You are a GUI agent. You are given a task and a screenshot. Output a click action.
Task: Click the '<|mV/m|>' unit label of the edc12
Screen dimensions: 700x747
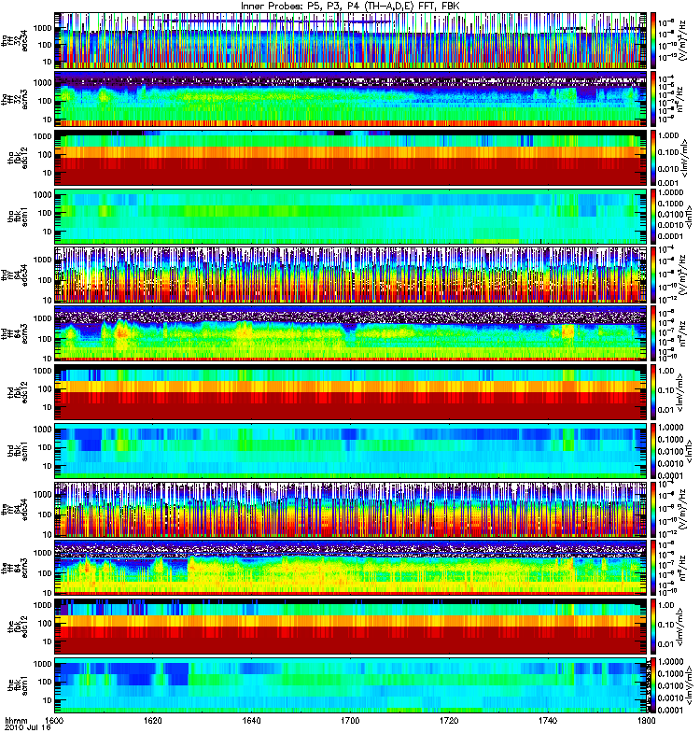(680, 627)
